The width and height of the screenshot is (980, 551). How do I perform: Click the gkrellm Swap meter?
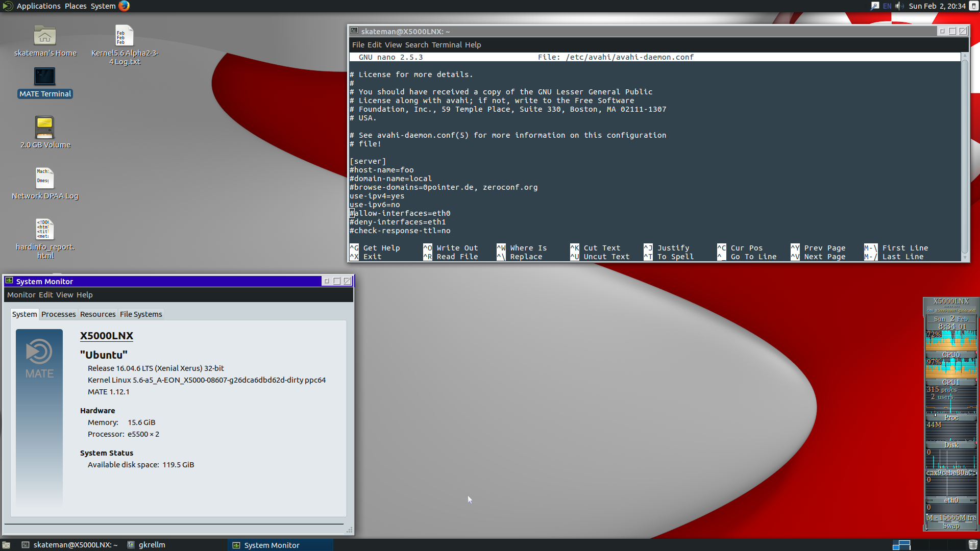(951, 526)
